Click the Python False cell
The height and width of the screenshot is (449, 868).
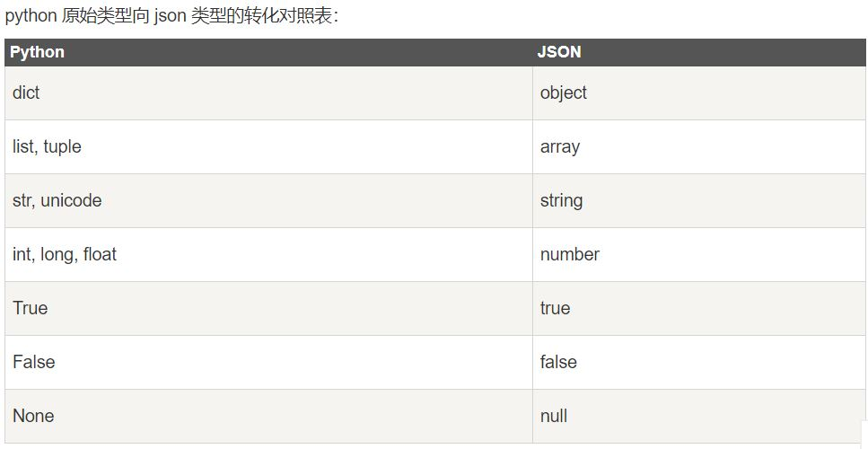268,362
